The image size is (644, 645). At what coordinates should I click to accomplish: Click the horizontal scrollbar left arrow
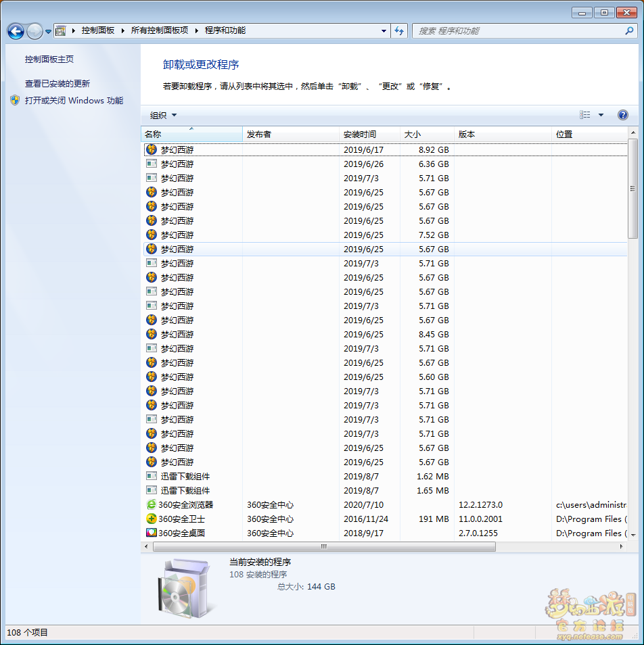[x=147, y=546]
